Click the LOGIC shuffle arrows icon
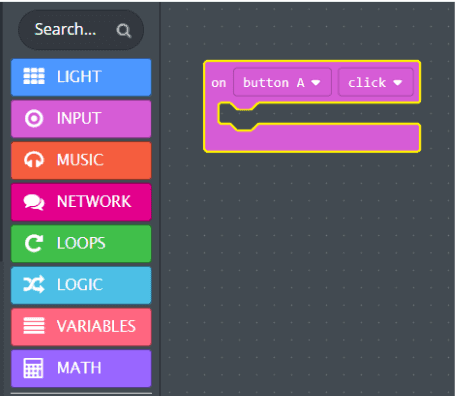 click(x=34, y=284)
